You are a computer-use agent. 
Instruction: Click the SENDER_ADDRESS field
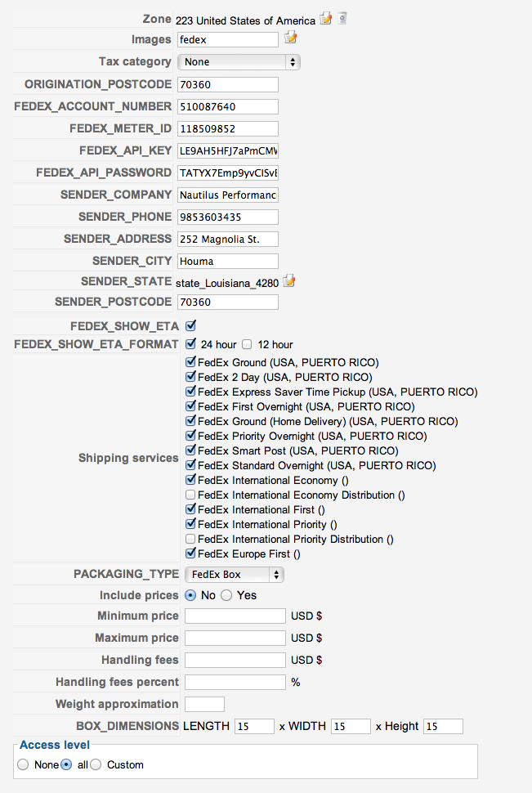227,240
